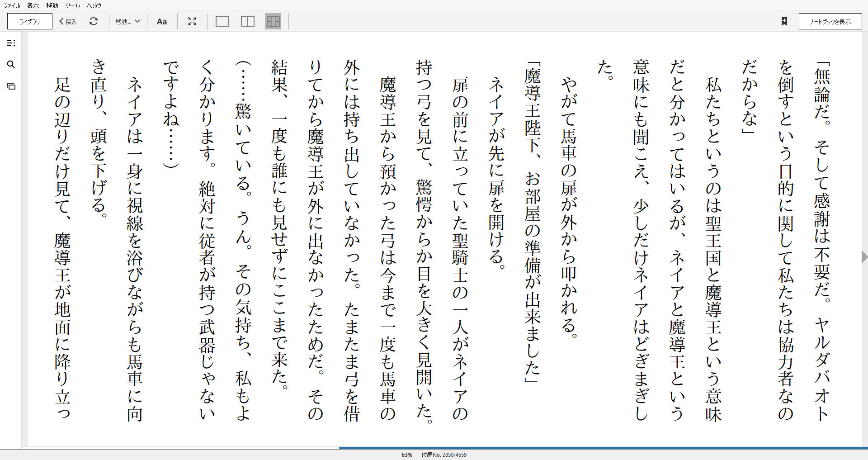Open the 移動 menu in menu bar
868x460 pixels.
click(x=52, y=5)
